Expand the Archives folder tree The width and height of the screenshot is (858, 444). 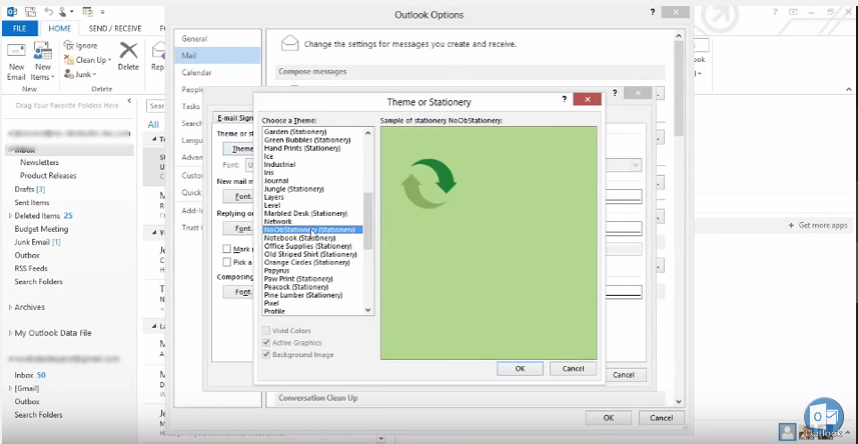(10, 307)
